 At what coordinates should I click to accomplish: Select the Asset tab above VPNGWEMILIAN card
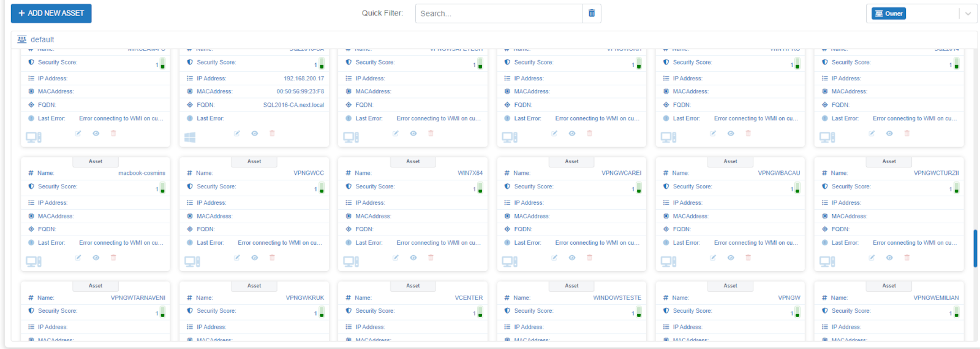889,286
